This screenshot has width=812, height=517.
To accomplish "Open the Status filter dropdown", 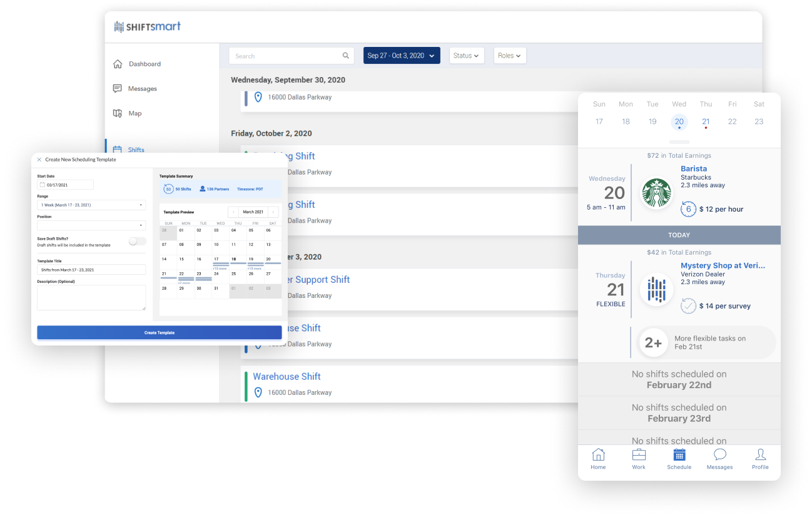I will pyautogui.click(x=467, y=55).
